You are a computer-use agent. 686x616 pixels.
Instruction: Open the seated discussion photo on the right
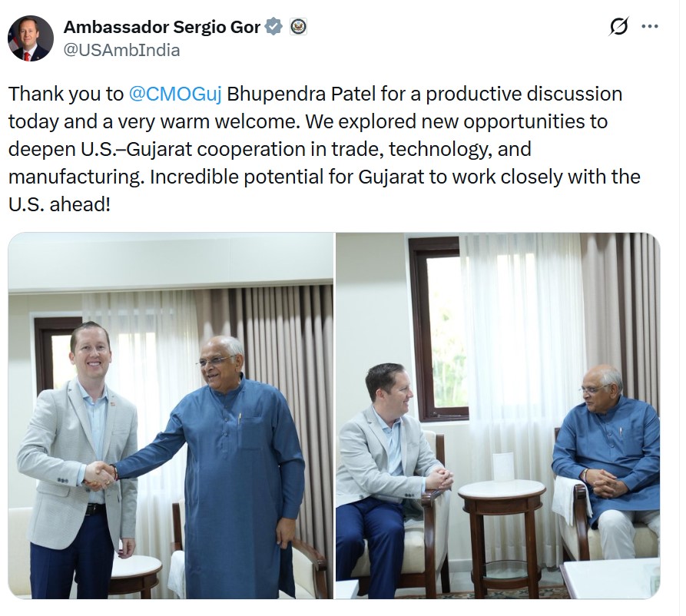tap(498, 416)
